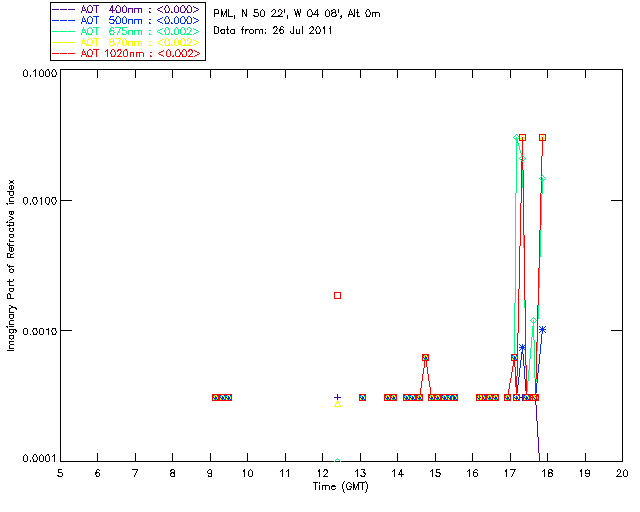Click the AOT 500nm legend entry
This screenshot has width=640, height=512.
[x=126, y=20]
